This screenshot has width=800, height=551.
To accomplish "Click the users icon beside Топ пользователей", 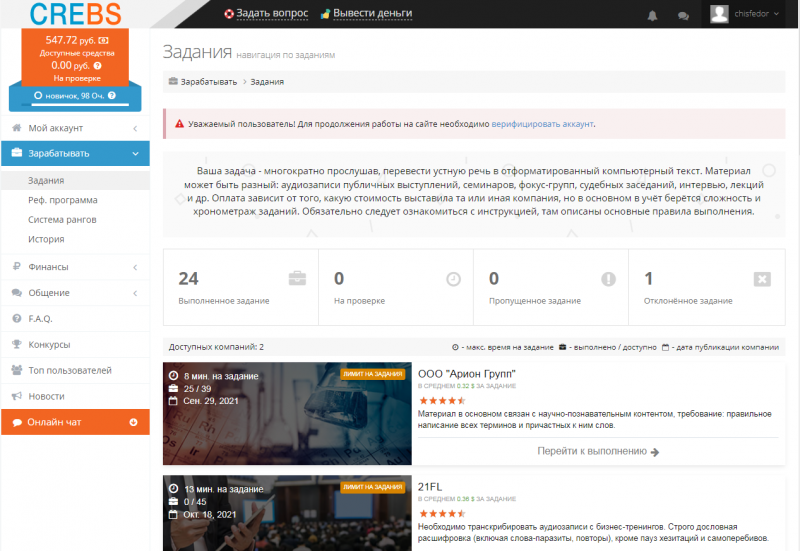I will coord(17,370).
